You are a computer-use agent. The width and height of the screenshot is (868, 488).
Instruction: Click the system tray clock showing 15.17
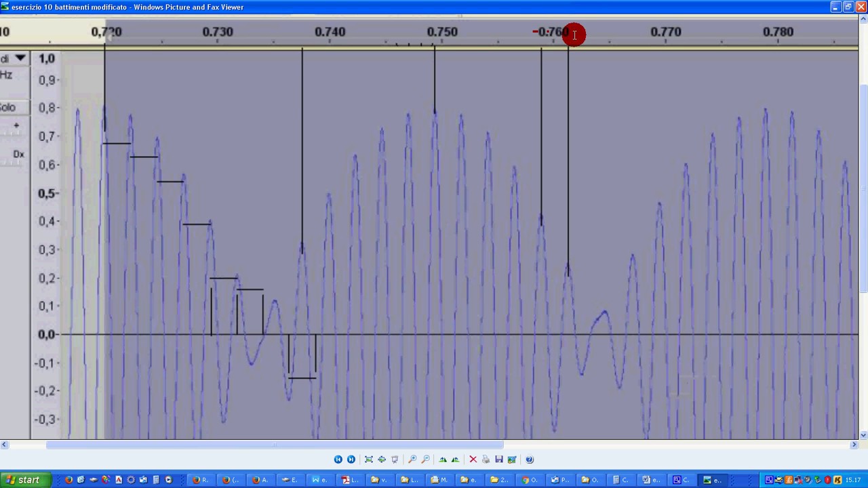[x=852, y=480]
